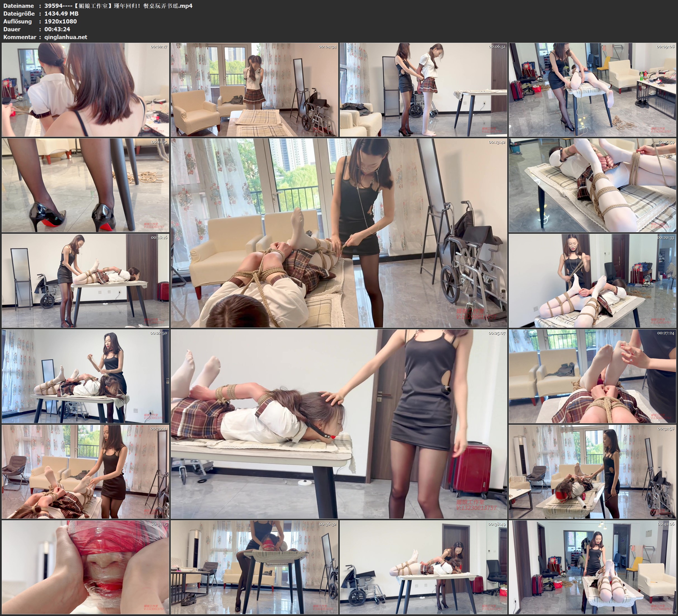Open the frame at 00:31:58

click(592, 471)
